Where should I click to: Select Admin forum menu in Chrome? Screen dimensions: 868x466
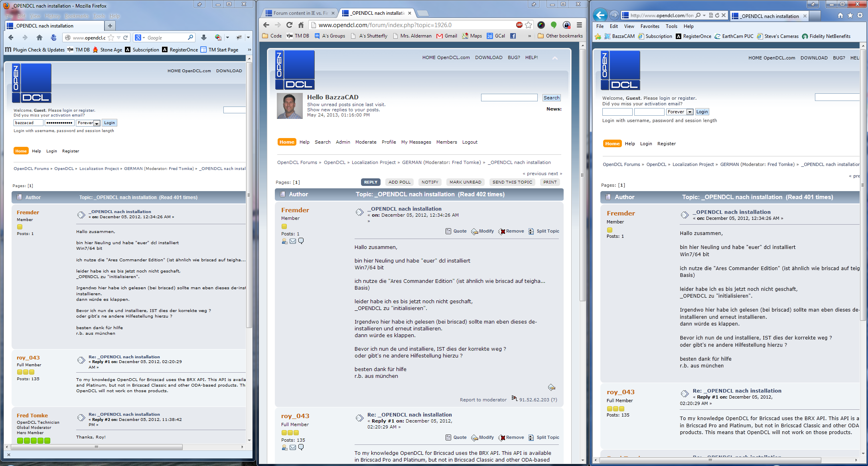point(343,142)
